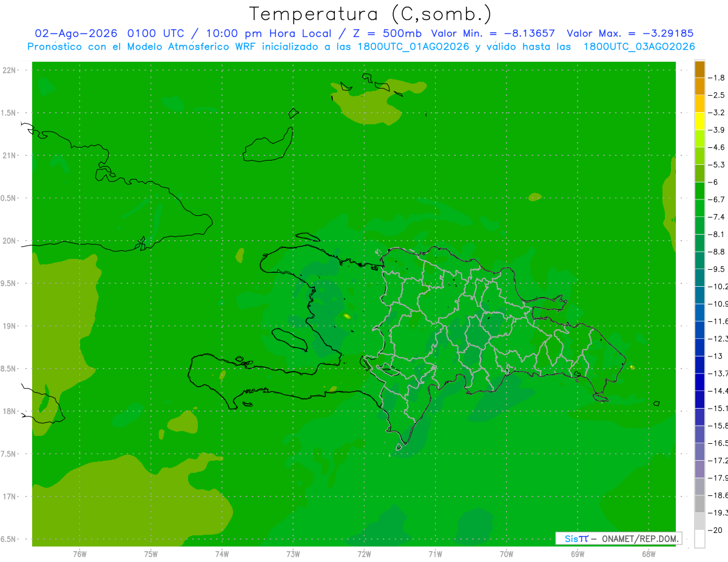
Task: Click the "17N" latitude label
Action: (10, 497)
